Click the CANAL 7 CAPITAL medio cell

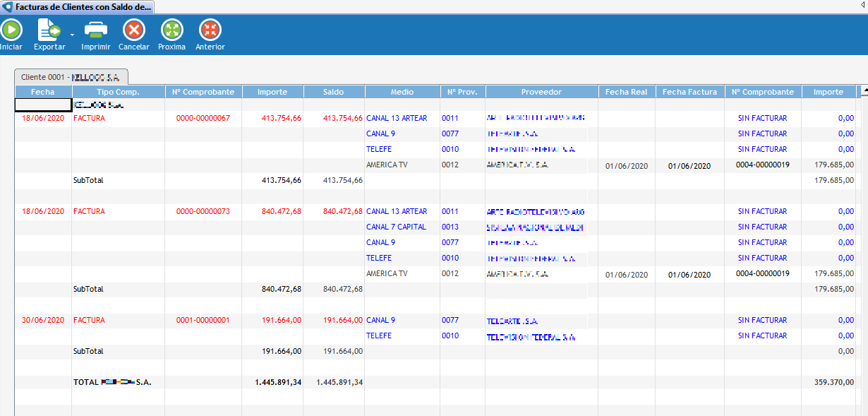pos(396,227)
